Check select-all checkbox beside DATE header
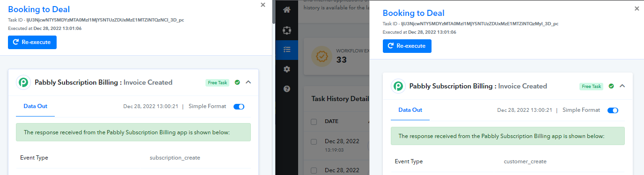This screenshot has width=644, height=175. tap(314, 122)
